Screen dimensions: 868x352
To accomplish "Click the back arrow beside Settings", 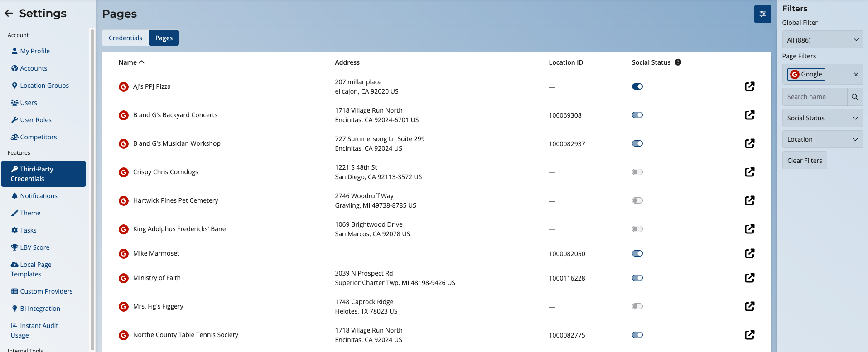I will pos(9,14).
